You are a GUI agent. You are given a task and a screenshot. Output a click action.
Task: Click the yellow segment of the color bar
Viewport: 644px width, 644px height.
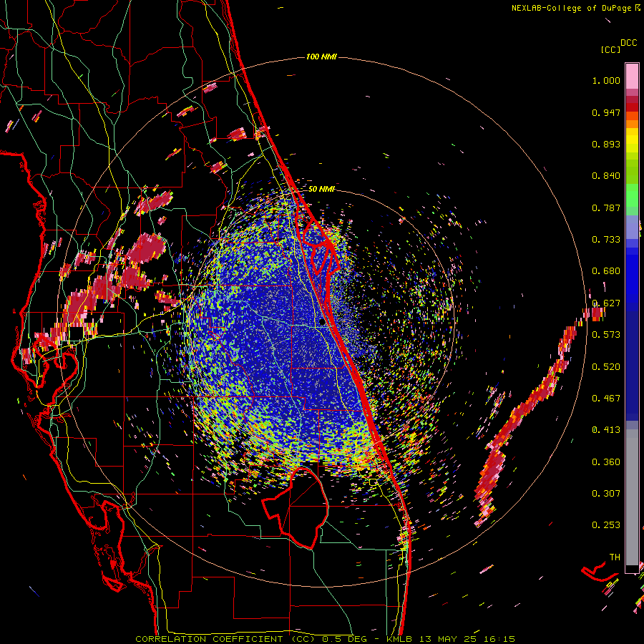632,140
